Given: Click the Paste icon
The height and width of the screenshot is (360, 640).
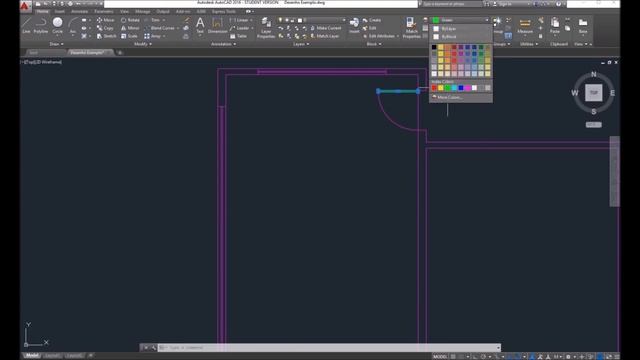Looking at the screenshot, I should [x=555, y=25].
